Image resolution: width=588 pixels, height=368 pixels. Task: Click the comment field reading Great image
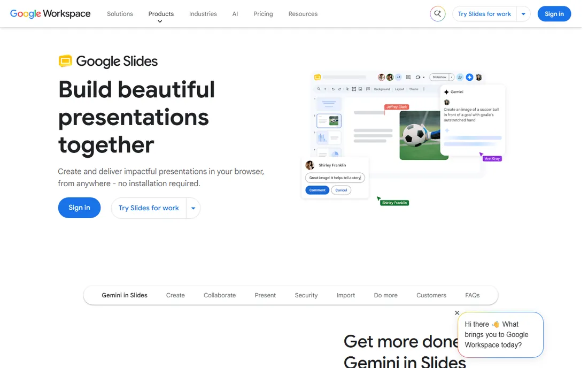point(335,178)
